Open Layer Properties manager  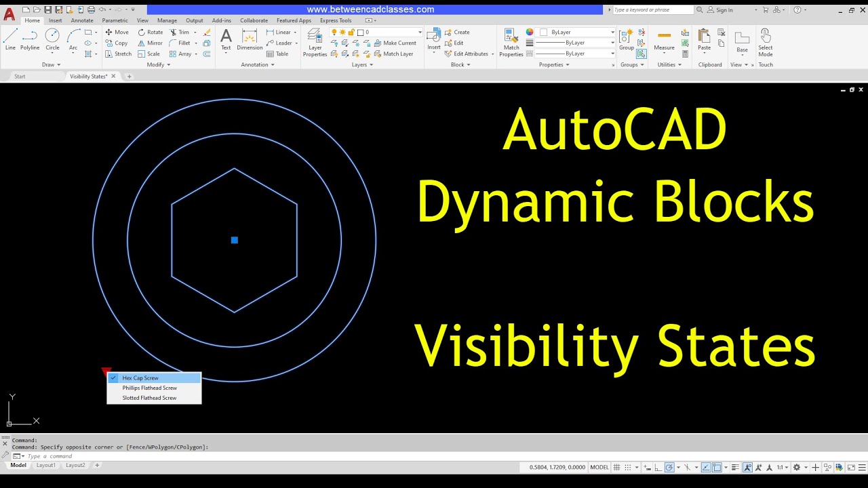pos(315,43)
